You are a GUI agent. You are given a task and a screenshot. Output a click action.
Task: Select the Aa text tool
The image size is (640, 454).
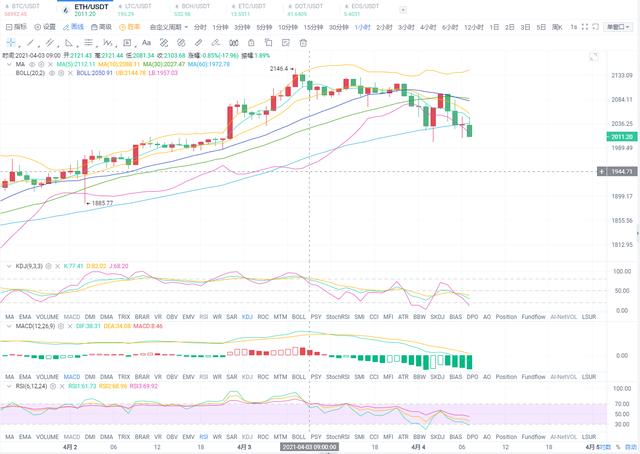pos(146,42)
